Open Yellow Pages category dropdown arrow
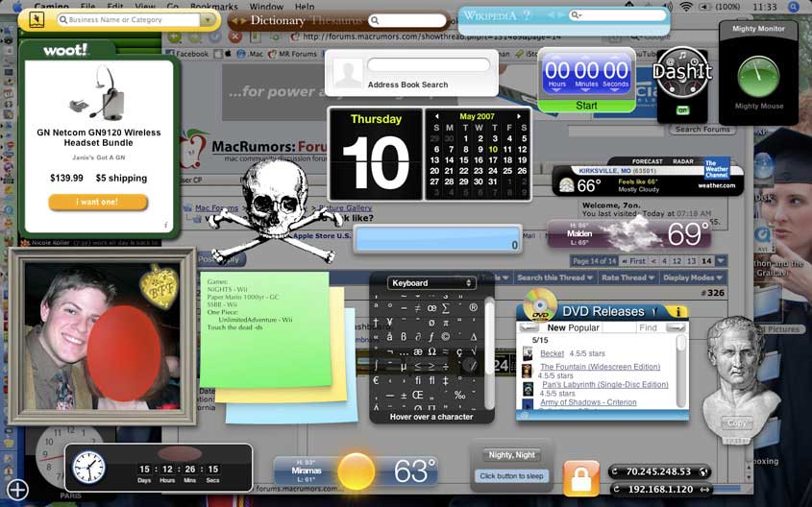Viewport: 812px width, 507px height. tap(208, 19)
